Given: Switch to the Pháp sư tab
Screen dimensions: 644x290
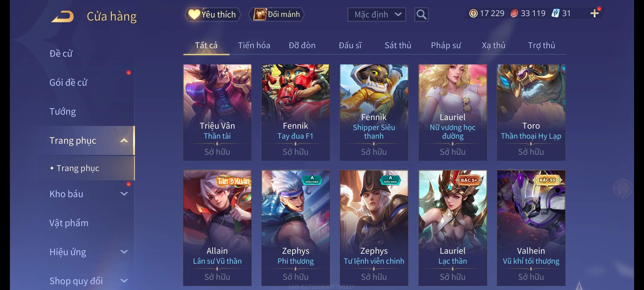Looking at the screenshot, I should point(446,45).
